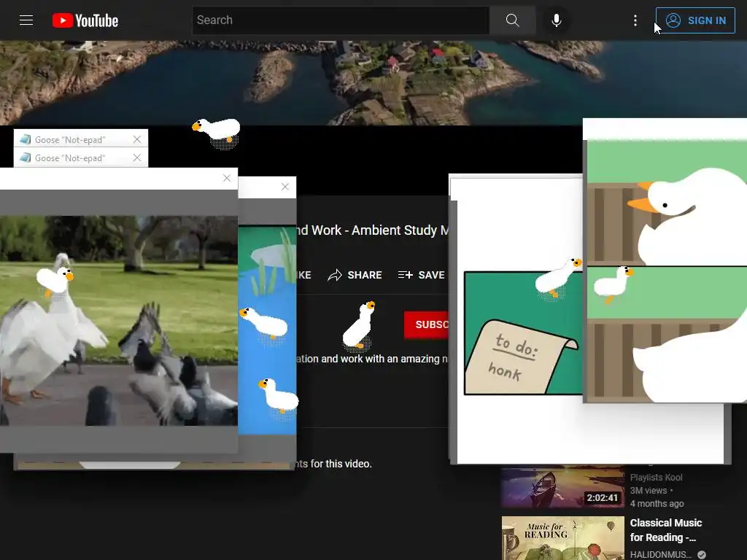Click the second Goose "Not-epad" notepad icon
This screenshot has height=560, width=747.
coord(26,157)
